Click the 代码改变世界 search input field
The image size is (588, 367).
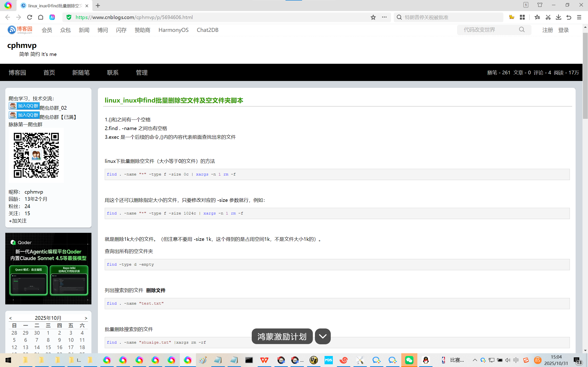tap(488, 30)
